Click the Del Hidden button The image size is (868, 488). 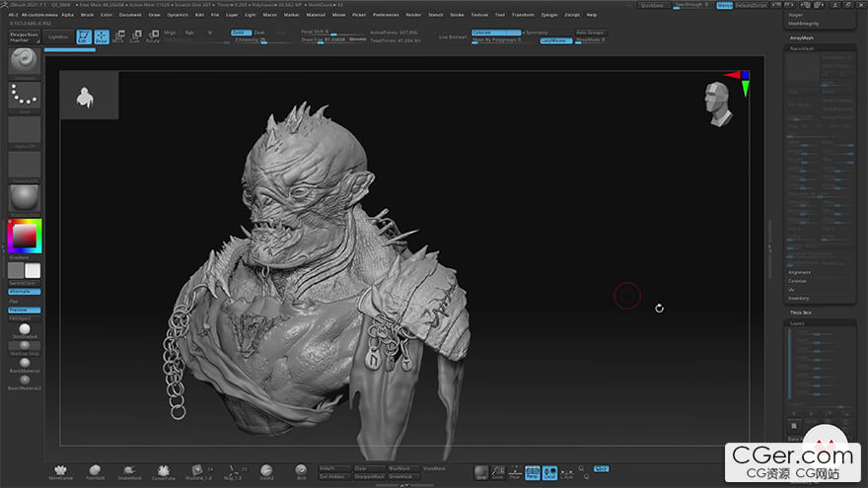pos(332,476)
